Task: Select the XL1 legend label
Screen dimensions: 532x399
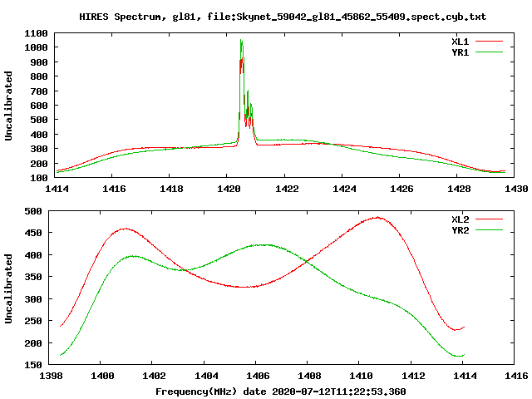Action: pos(460,42)
